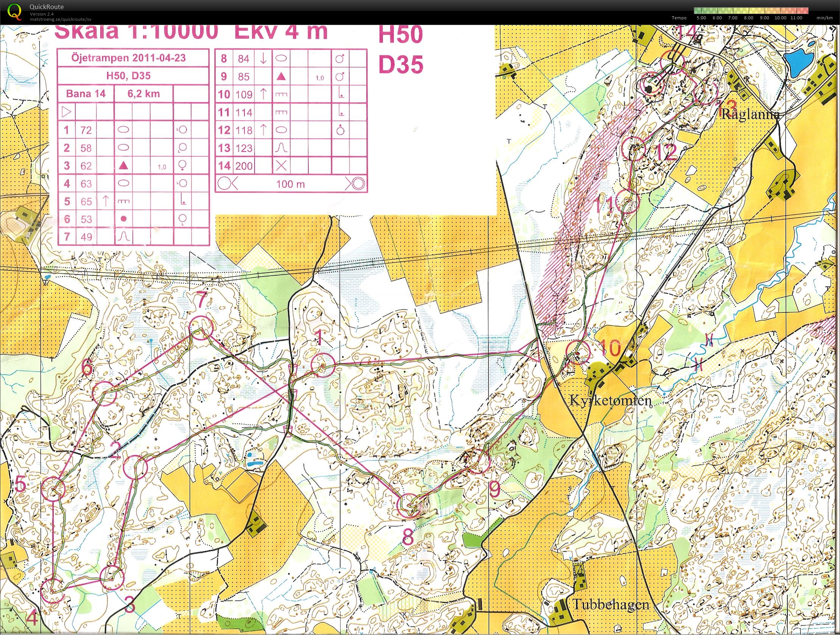Click the control 10 circle on map
The image size is (840, 635).
pos(578,352)
